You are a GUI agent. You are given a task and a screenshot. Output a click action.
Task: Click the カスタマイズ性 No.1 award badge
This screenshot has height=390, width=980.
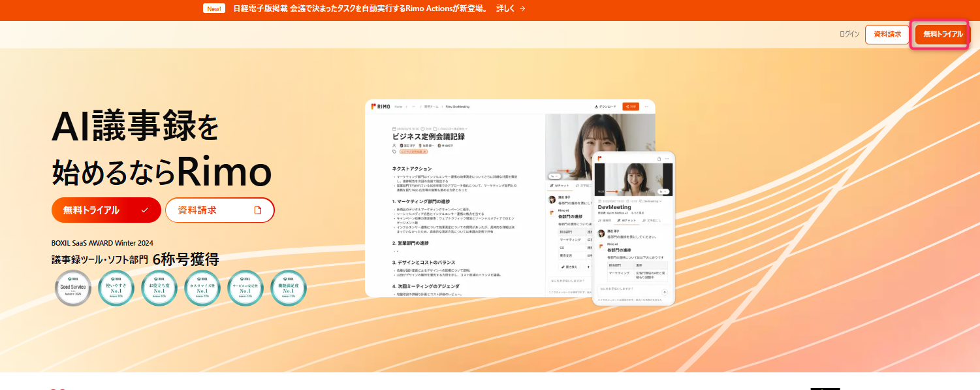pyautogui.click(x=202, y=288)
